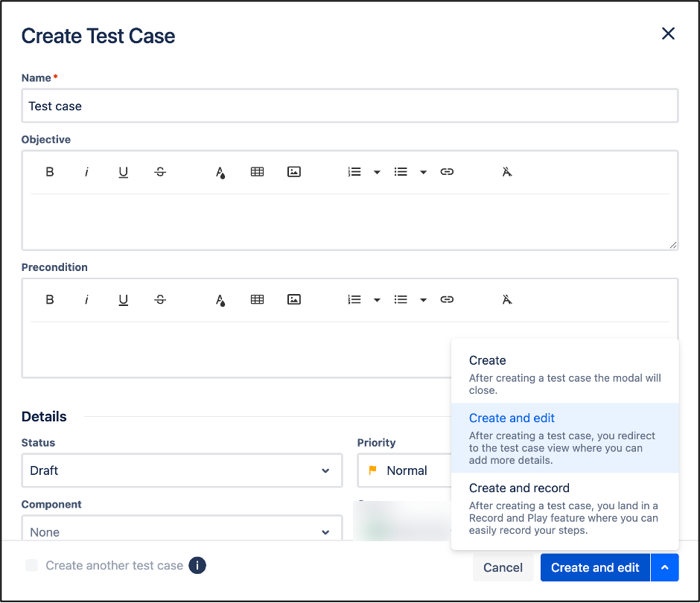Image resolution: width=700 pixels, height=603 pixels.
Task: Expand the Component dropdown showing None
Action: pyautogui.click(x=182, y=532)
